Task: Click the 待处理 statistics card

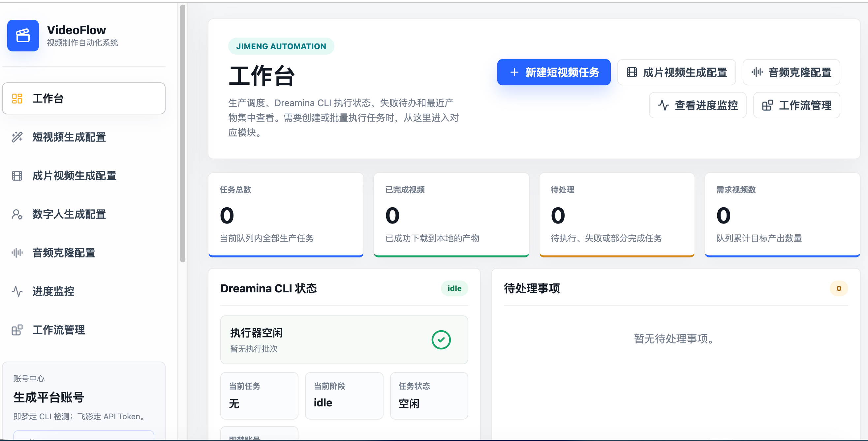Action: 617,215
